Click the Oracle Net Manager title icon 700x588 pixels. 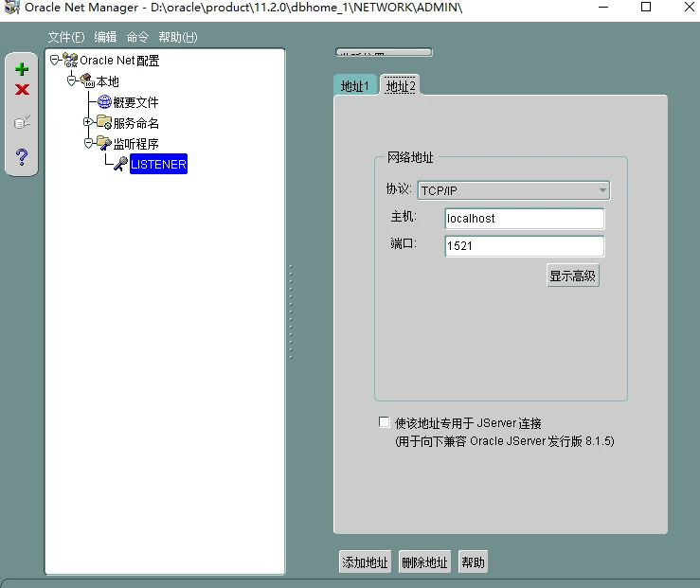coord(12,8)
